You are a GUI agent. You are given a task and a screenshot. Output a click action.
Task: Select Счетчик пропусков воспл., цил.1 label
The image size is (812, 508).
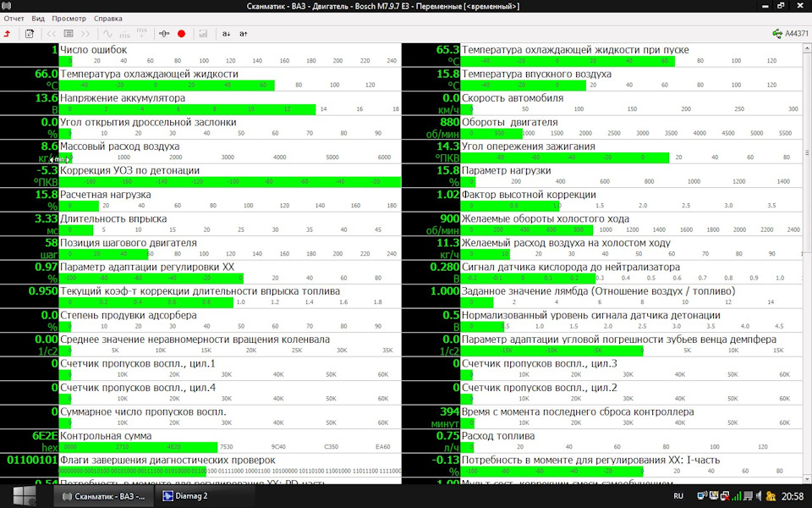pyautogui.click(x=138, y=363)
